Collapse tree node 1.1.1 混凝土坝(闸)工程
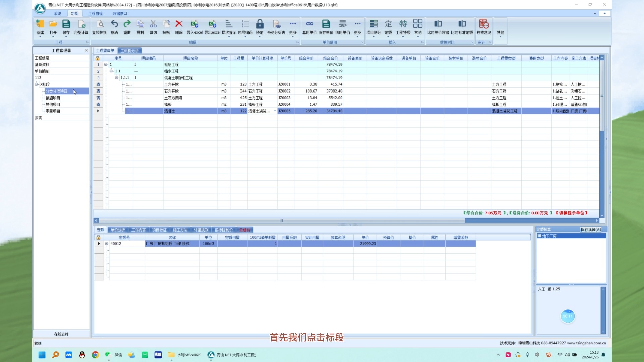644x362 pixels. (x=116, y=77)
